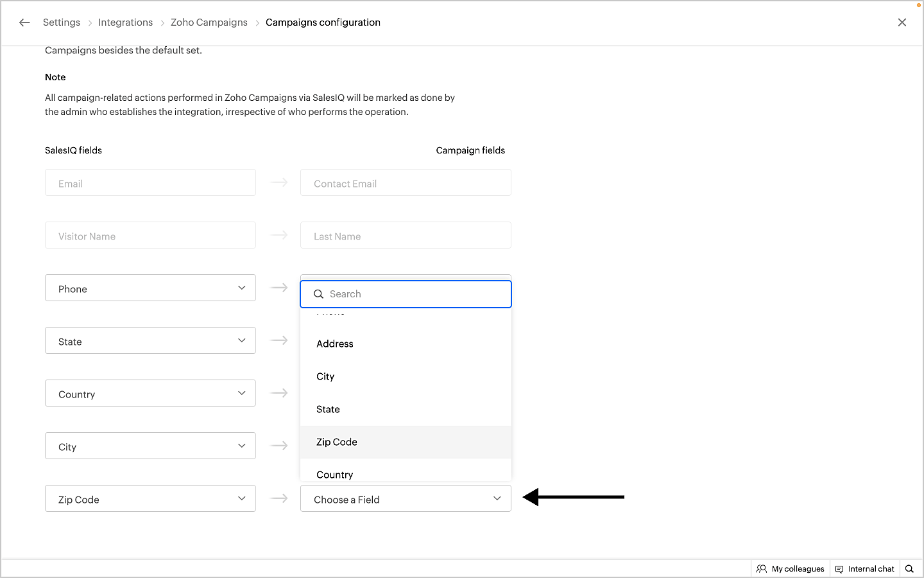The height and width of the screenshot is (578, 924).
Task: Go to Settings breadcrumb
Action: [62, 22]
